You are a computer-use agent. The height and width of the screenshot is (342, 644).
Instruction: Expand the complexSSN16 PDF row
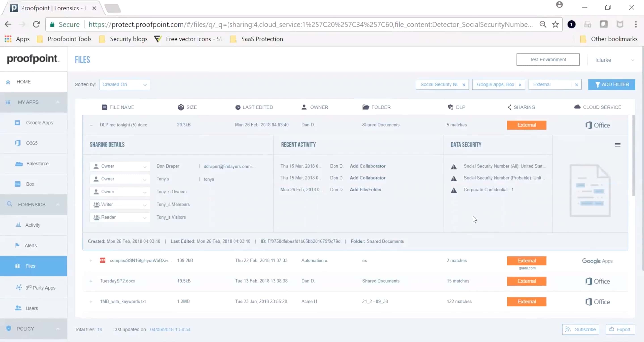pos(91,261)
